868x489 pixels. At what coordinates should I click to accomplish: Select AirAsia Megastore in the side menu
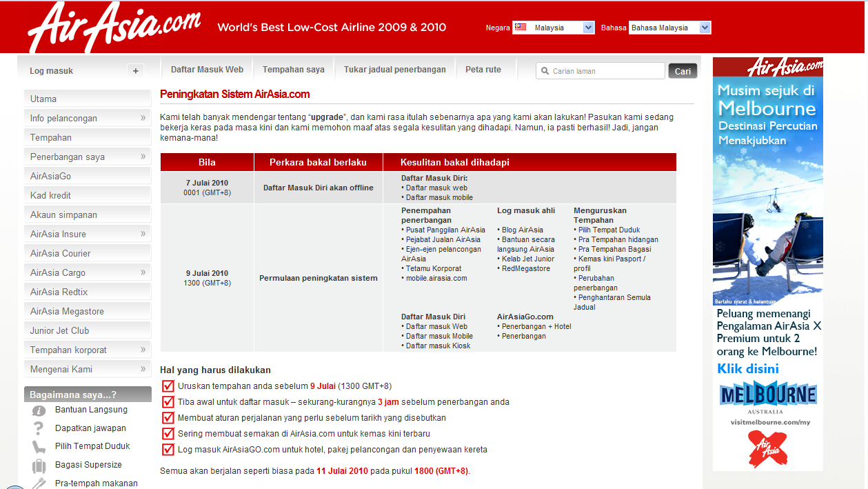(x=88, y=311)
